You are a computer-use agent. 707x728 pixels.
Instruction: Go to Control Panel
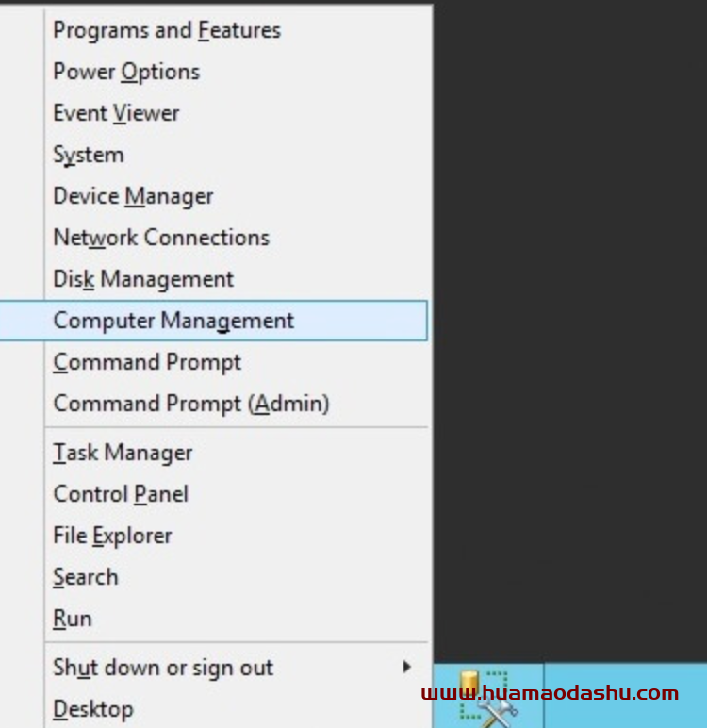pyautogui.click(x=121, y=494)
